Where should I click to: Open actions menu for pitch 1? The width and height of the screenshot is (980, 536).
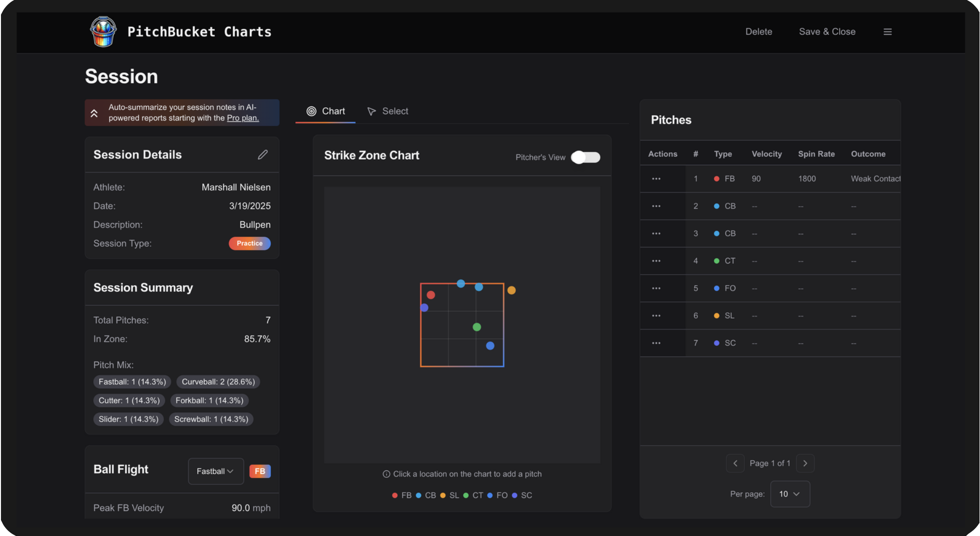pos(656,179)
